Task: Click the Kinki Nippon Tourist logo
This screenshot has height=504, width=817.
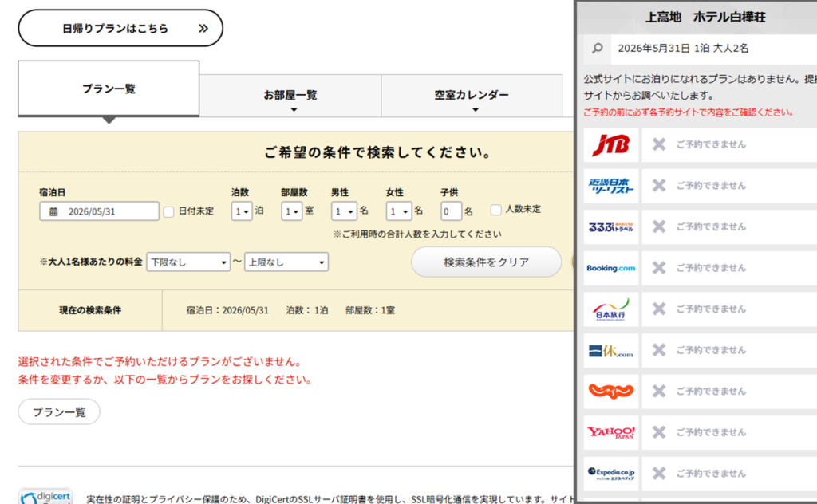Action: click(610, 186)
